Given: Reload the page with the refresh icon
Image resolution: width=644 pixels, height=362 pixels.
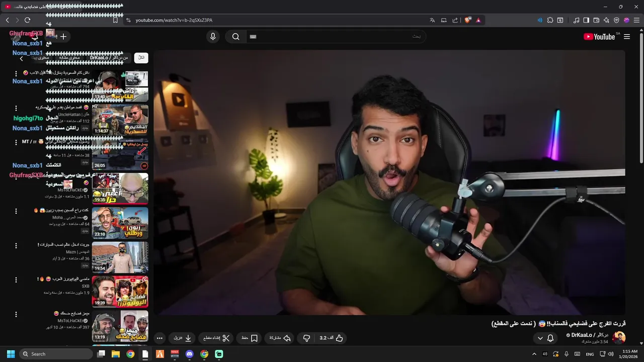Looking at the screenshot, I should pos(27,20).
